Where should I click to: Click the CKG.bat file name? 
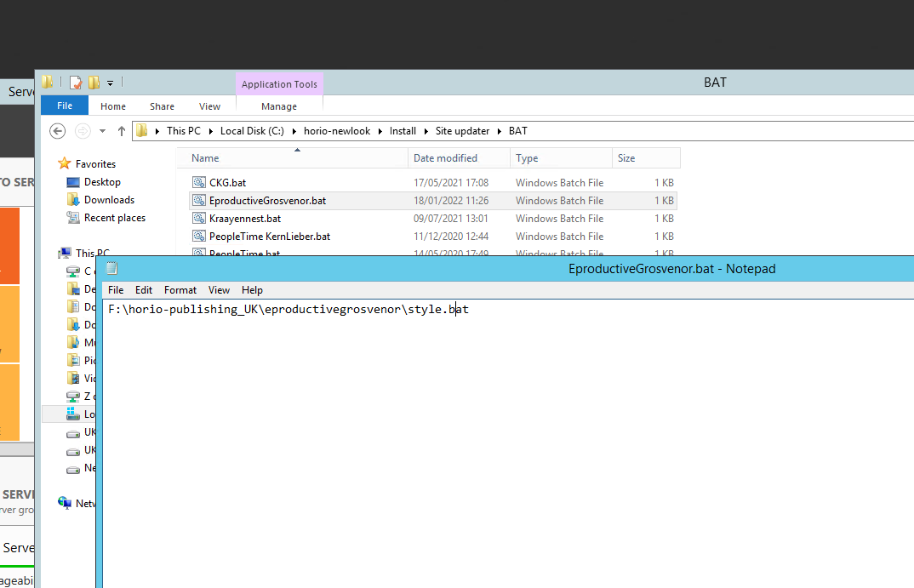coord(227,182)
